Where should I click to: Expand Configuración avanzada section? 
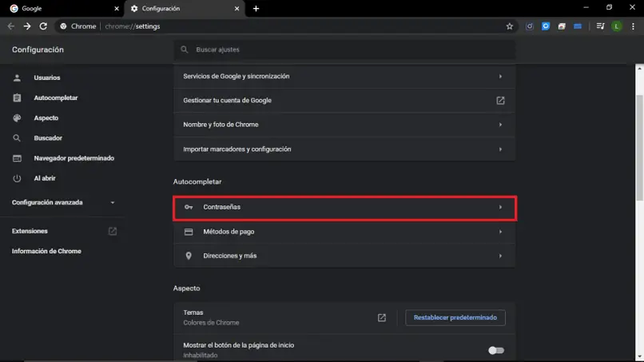63,202
